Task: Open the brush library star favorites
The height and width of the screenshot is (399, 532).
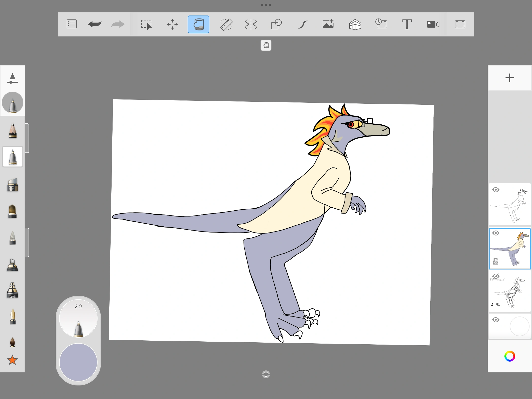Action: [12, 360]
